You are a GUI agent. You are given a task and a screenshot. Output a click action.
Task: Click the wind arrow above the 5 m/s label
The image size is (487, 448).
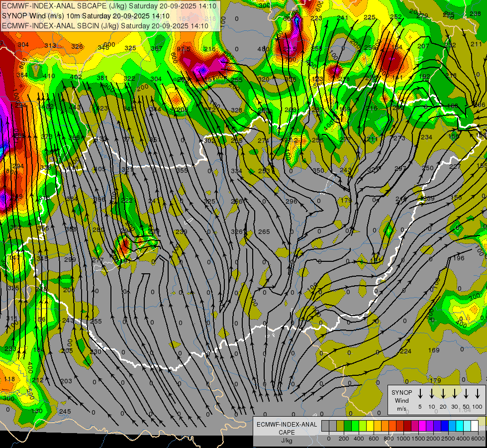point(420,394)
